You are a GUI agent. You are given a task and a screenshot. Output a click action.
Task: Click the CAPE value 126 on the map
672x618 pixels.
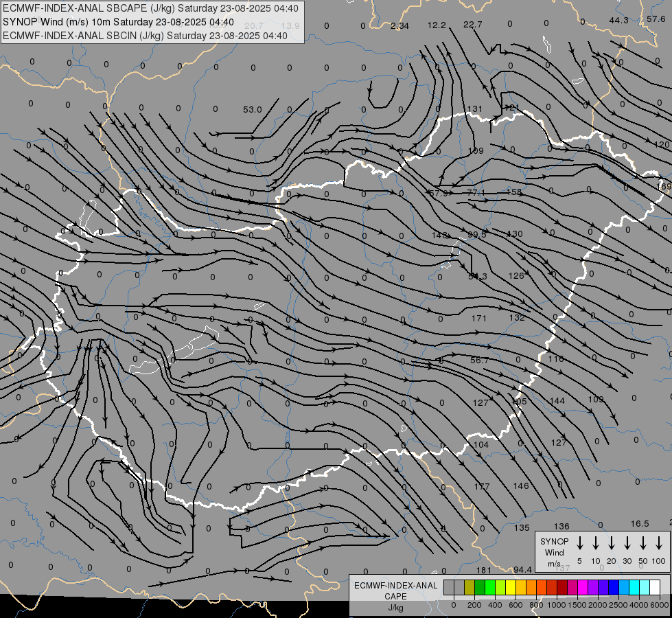click(x=516, y=276)
